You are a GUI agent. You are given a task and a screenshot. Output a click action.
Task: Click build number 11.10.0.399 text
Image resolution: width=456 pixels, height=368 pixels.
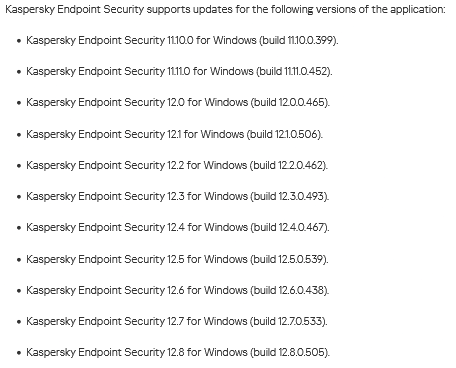coord(311,40)
